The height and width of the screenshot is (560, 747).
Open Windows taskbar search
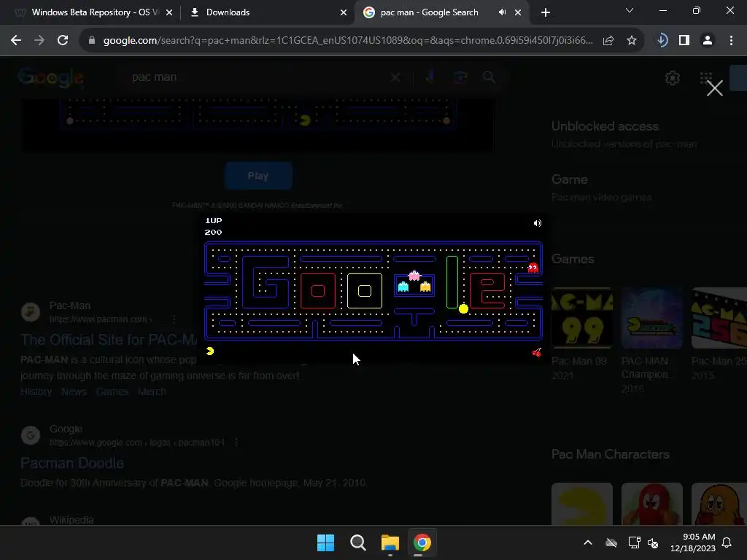pyautogui.click(x=357, y=542)
